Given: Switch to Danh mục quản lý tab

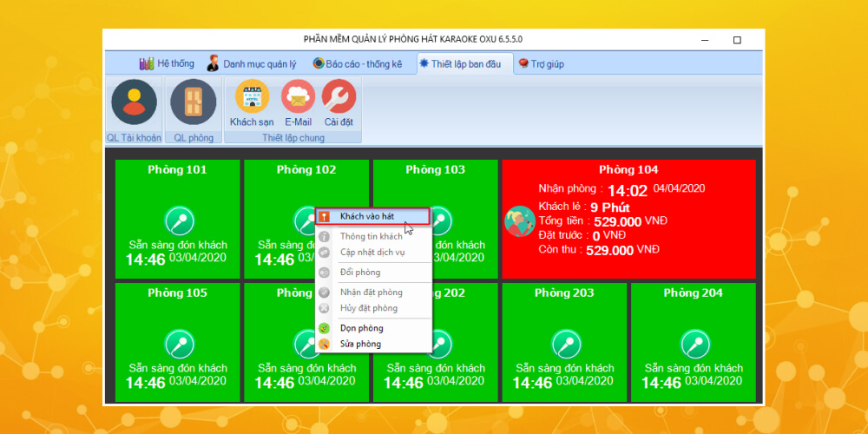Looking at the screenshot, I should pos(252,63).
